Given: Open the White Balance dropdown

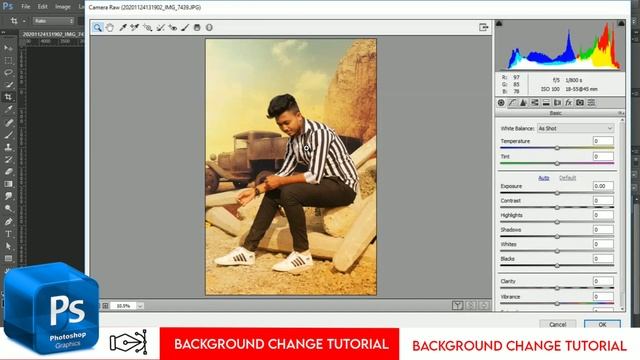Looking at the screenshot, I should [x=576, y=128].
